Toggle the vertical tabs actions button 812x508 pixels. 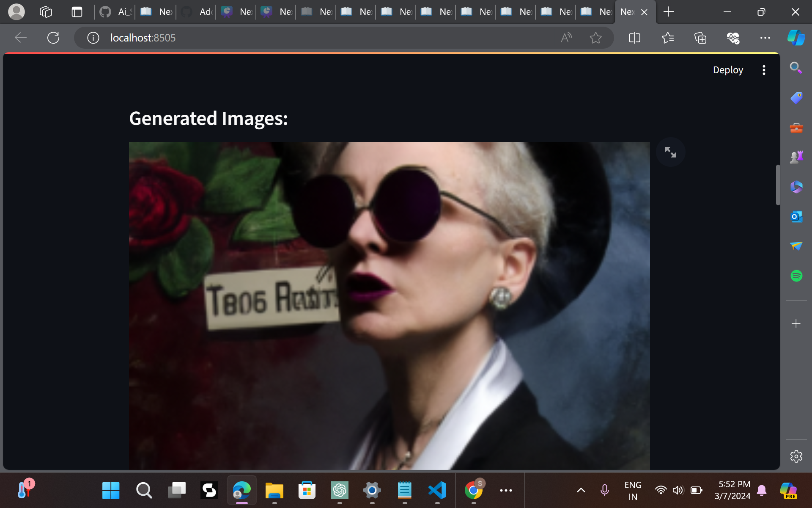[x=77, y=12]
